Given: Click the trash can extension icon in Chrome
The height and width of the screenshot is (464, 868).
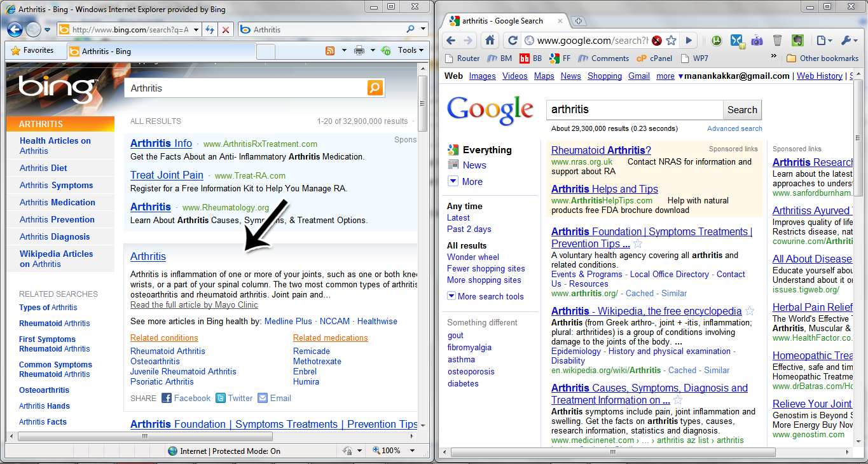Looking at the screenshot, I should 777,41.
